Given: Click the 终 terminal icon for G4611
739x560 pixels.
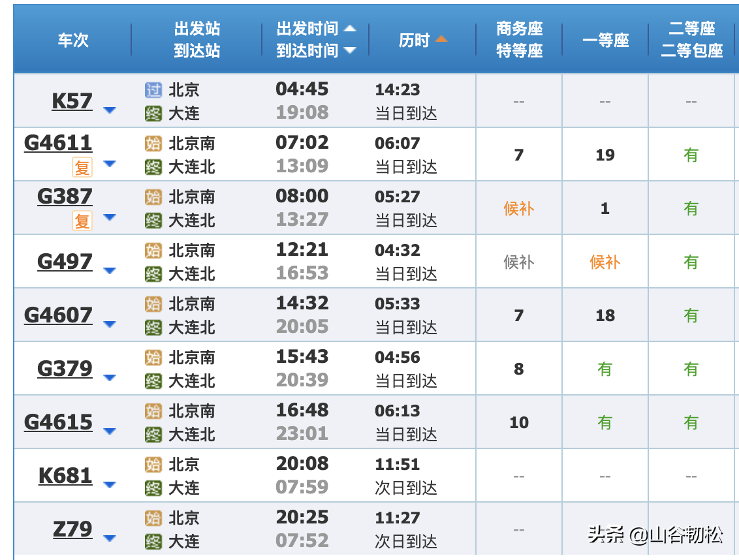Looking at the screenshot, I should click(x=153, y=167).
